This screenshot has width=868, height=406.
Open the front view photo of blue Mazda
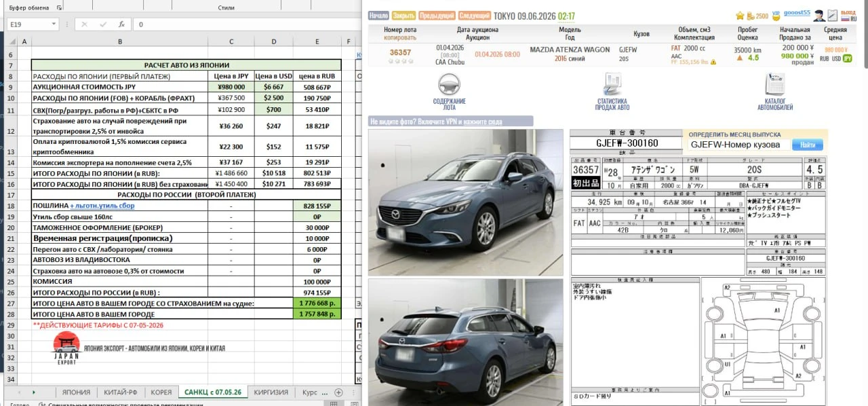[x=466, y=202]
